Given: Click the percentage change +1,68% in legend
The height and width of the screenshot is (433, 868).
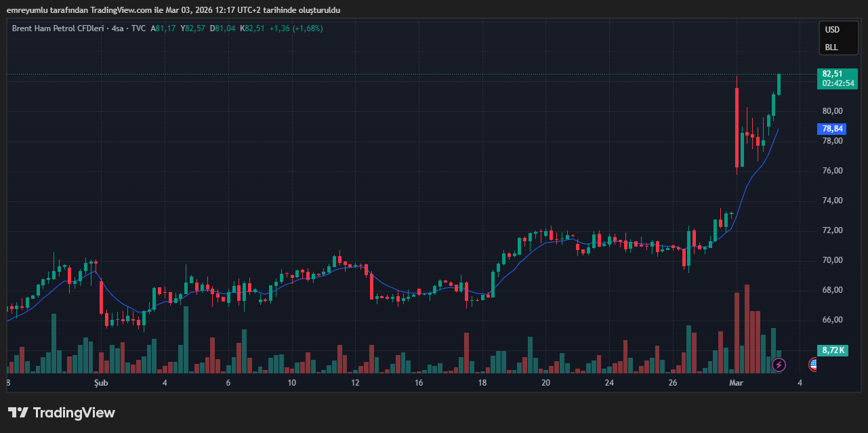Looking at the screenshot, I should tap(307, 28).
